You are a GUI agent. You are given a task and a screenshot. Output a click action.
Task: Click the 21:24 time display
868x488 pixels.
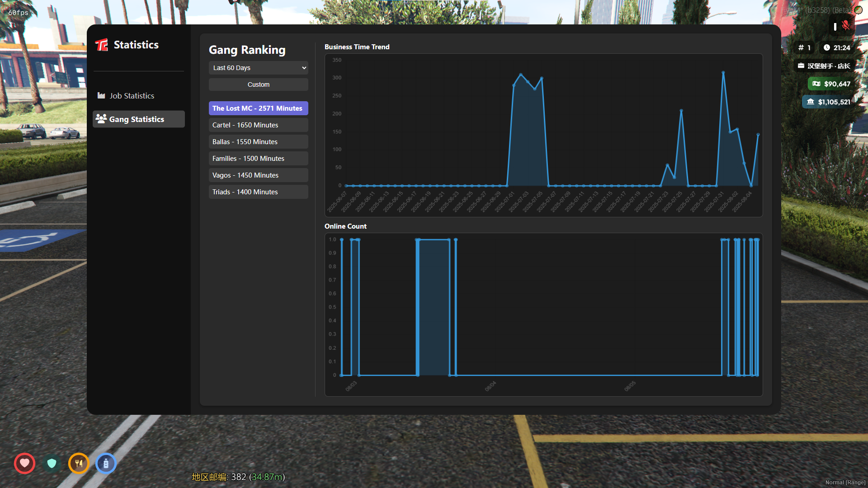point(842,47)
